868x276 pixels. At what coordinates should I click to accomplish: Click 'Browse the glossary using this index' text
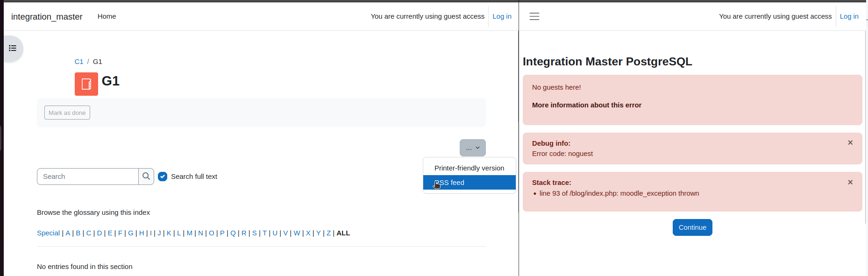93,212
